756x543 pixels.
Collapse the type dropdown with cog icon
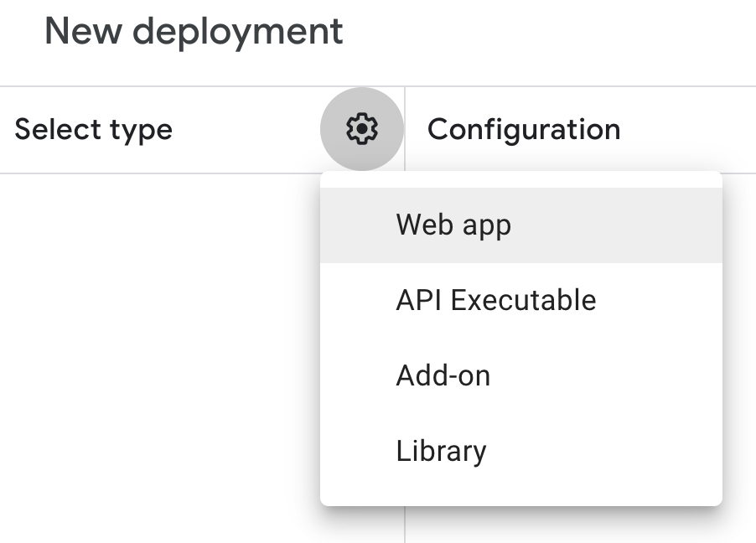click(361, 129)
